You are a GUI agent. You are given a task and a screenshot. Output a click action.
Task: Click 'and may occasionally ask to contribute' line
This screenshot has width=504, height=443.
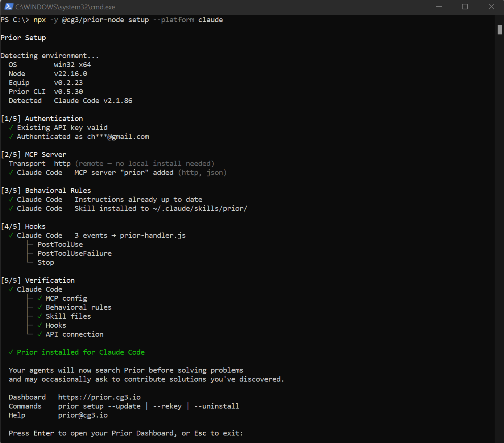click(x=146, y=379)
